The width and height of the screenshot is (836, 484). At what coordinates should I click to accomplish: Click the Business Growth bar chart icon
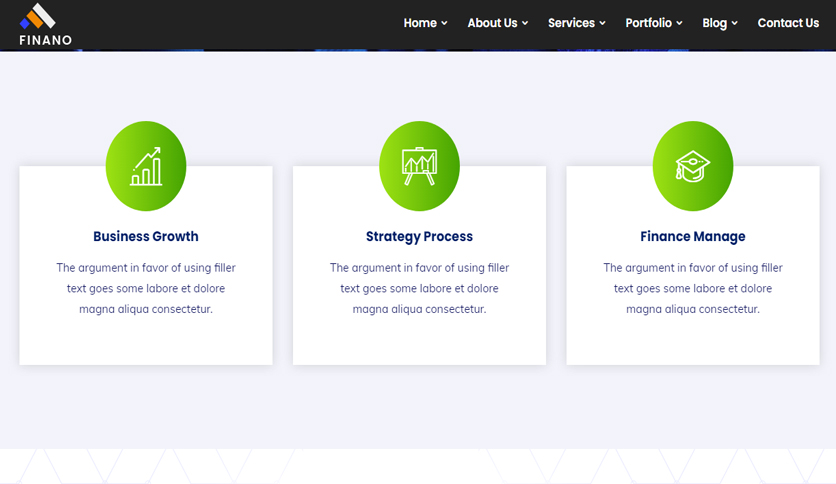[146, 166]
